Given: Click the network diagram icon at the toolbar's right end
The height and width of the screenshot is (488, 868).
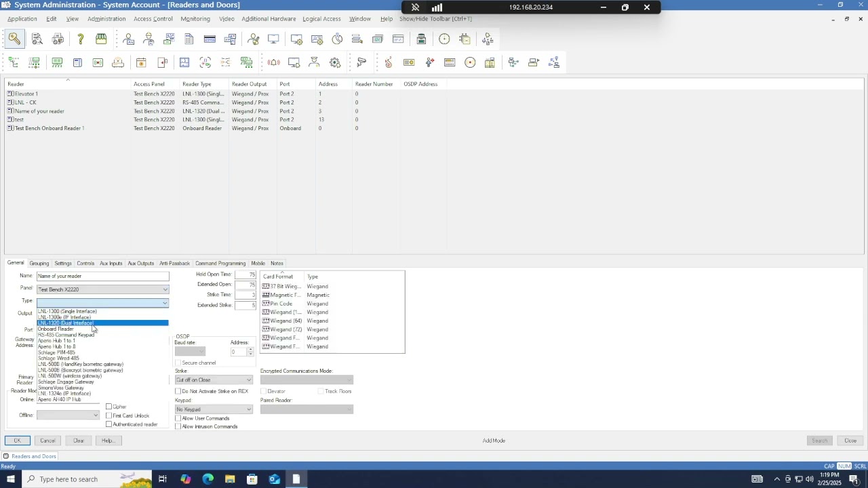Looking at the screenshot, I should coord(554,62).
